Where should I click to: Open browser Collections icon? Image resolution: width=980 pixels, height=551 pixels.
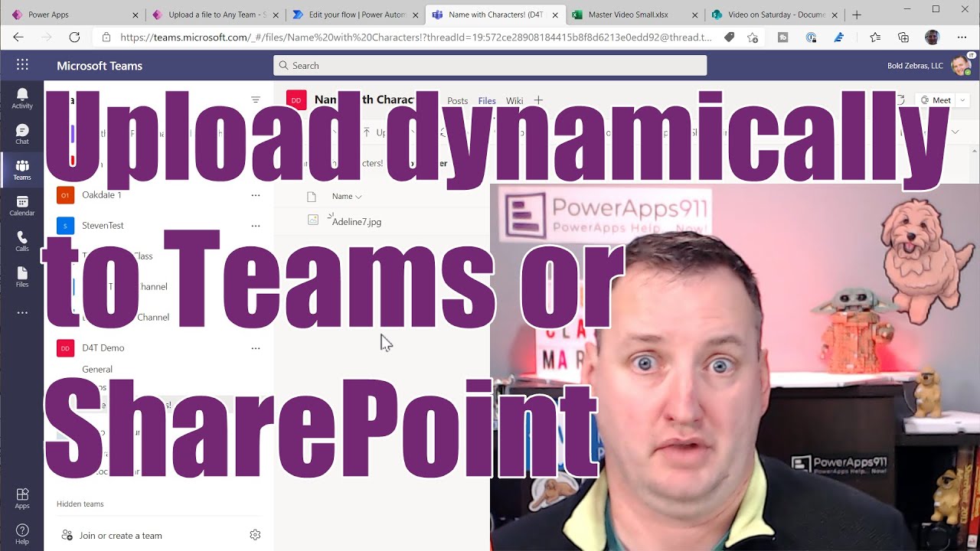click(x=903, y=37)
